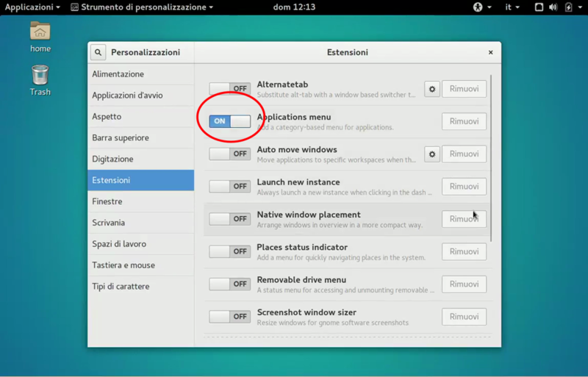Turn on Places status indicator switch

(x=229, y=251)
